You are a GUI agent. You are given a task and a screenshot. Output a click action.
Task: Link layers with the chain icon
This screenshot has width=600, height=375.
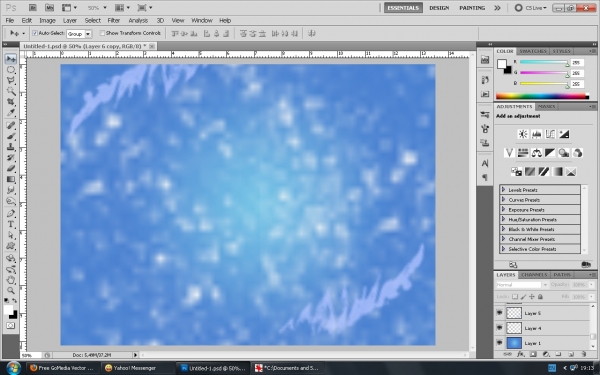pyautogui.click(x=507, y=354)
